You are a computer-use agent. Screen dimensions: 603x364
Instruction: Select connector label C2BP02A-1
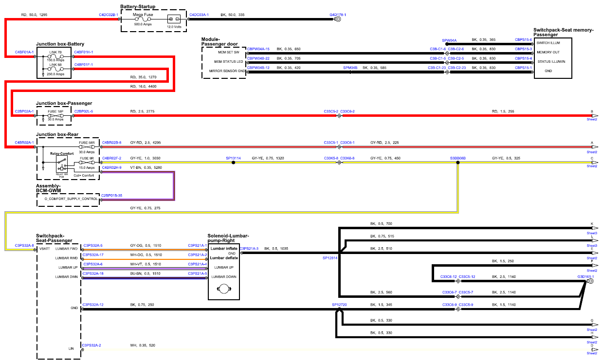point(24,111)
